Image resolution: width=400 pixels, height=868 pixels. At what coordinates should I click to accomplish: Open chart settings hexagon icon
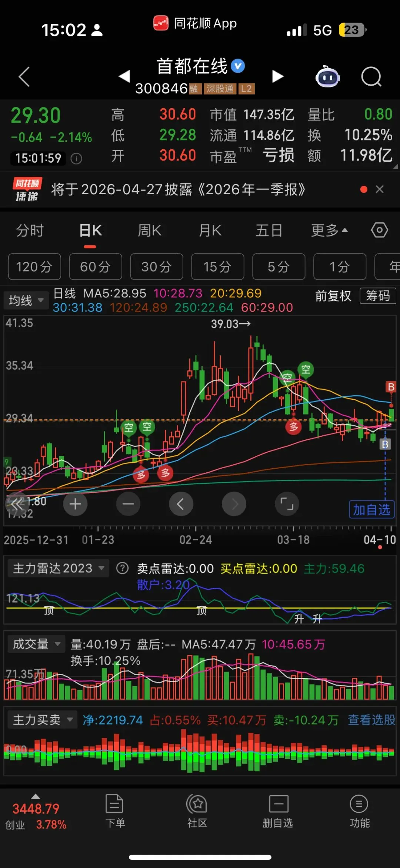click(x=380, y=230)
